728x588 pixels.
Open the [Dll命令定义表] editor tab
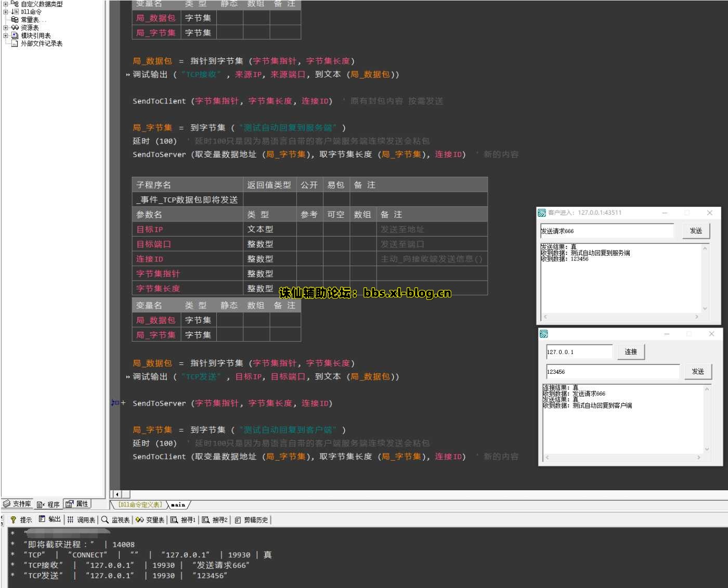point(140,504)
